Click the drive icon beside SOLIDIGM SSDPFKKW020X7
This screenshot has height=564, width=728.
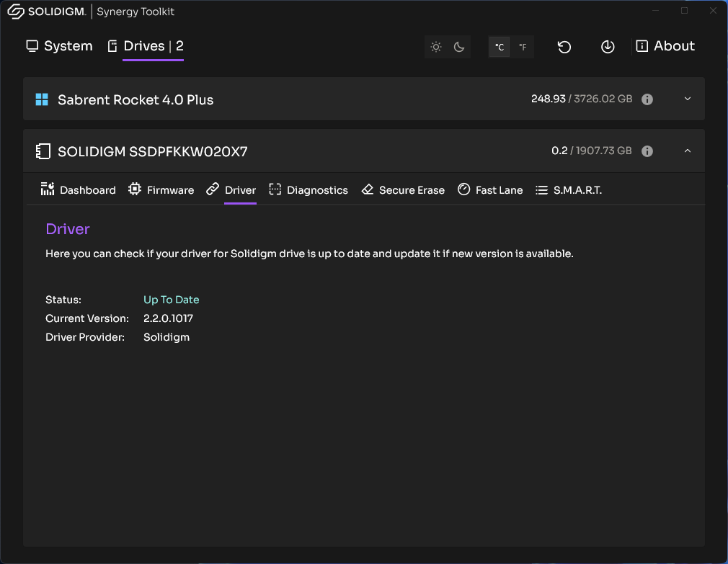point(43,151)
